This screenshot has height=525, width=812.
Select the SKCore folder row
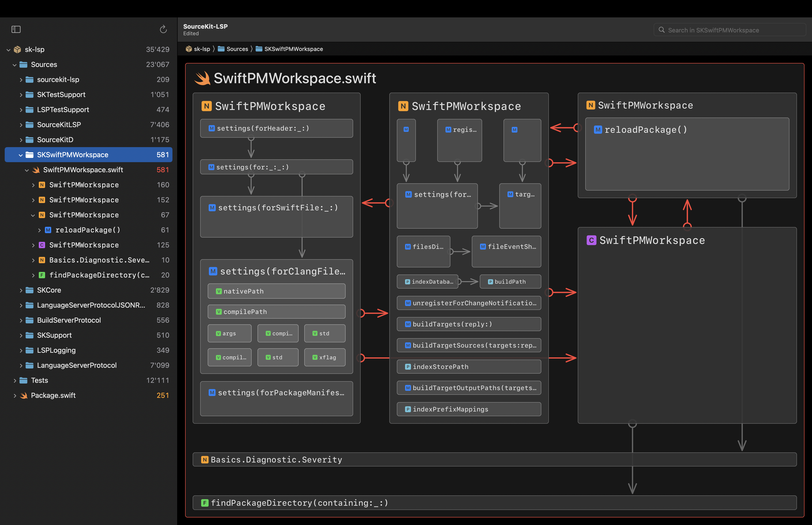point(89,290)
